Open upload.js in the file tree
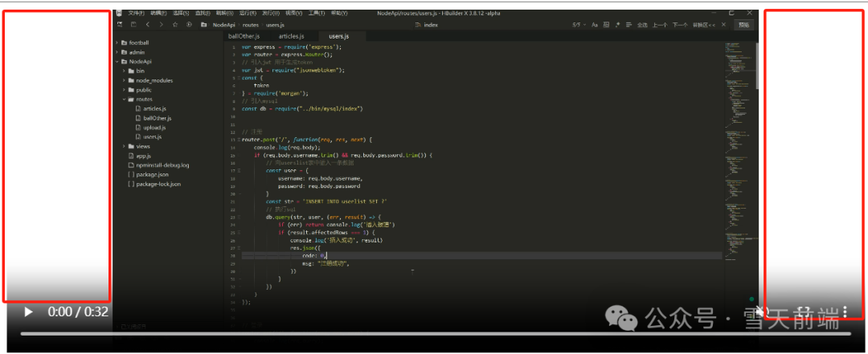Viewport: 868px width, 354px height. 154,128
